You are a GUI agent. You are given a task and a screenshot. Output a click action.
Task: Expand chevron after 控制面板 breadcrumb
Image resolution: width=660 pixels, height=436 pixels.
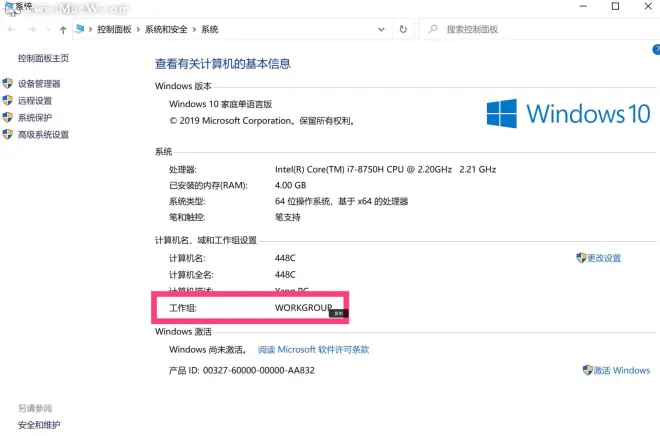[138, 29]
